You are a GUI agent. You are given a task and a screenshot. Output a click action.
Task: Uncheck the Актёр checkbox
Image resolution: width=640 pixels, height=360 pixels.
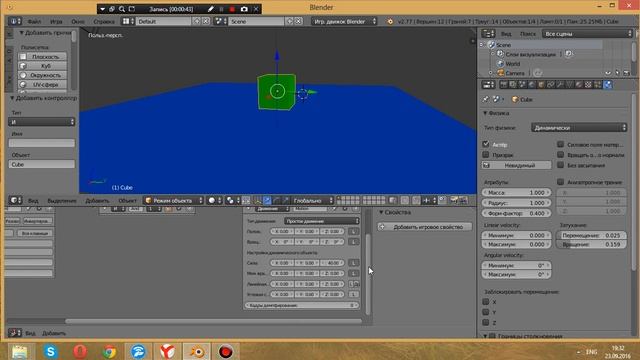(x=486, y=144)
